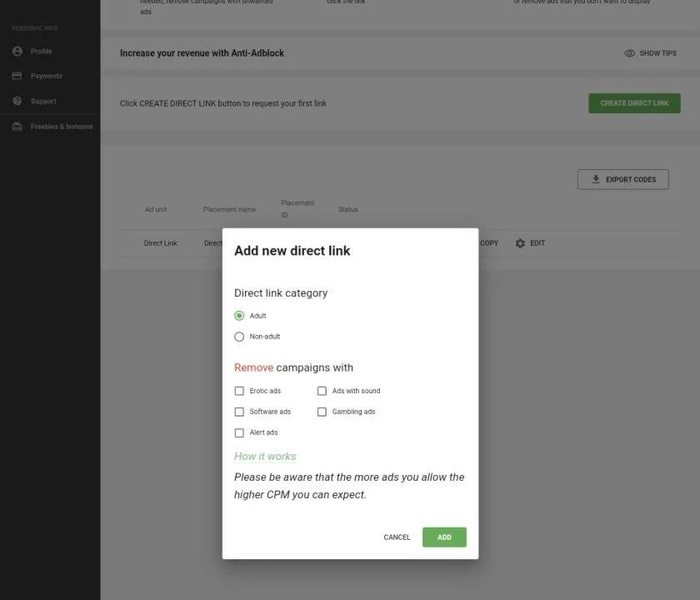The image size is (700, 600).
Task: Click the CREATE DIRECT LINK button
Action: (634, 103)
